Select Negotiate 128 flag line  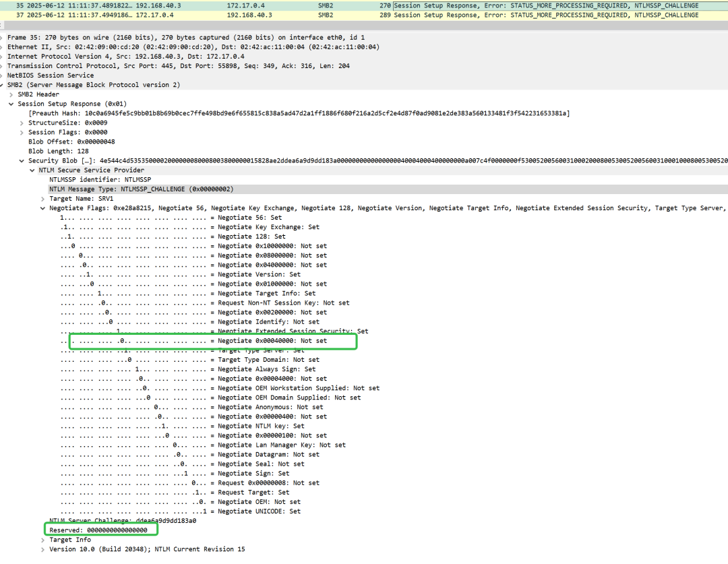(x=173, y=237)
